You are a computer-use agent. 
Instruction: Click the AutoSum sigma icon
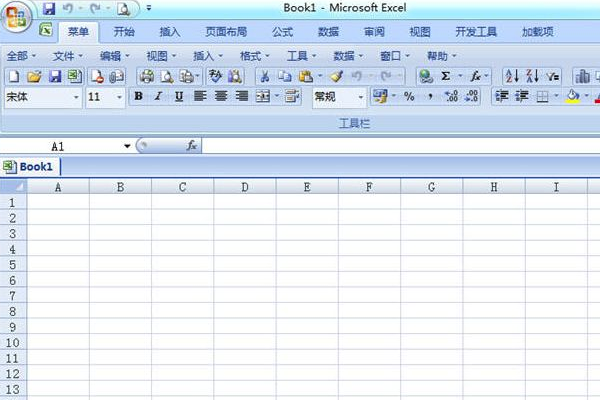coord(445,76)
